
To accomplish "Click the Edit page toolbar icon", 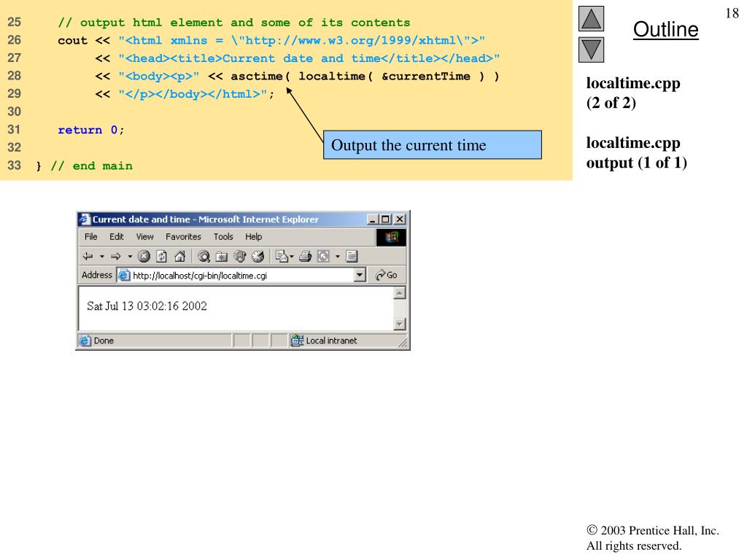I will point(323,257).
